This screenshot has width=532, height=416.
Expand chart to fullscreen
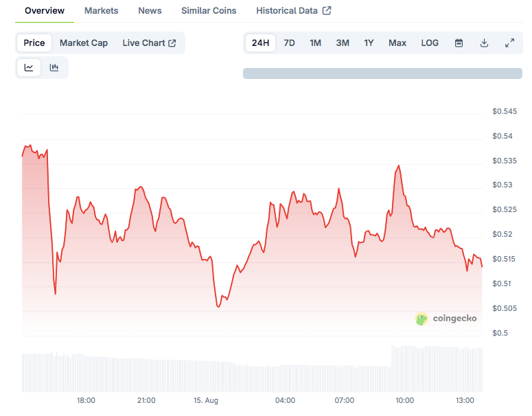coord(509,43)
